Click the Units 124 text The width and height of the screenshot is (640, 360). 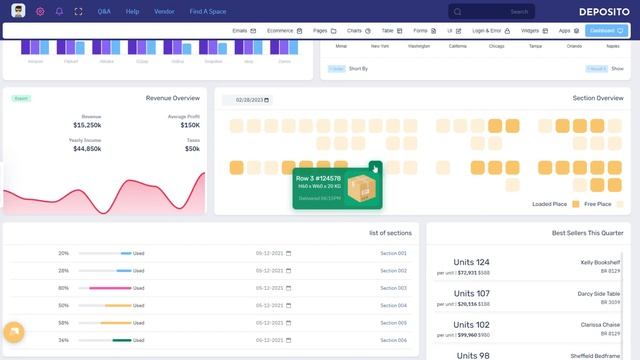coord(471,262)
